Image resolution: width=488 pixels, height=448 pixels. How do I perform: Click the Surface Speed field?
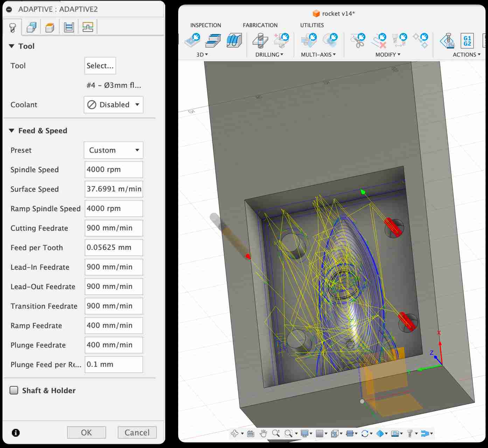pyautogui.click(x=114, y=189)
